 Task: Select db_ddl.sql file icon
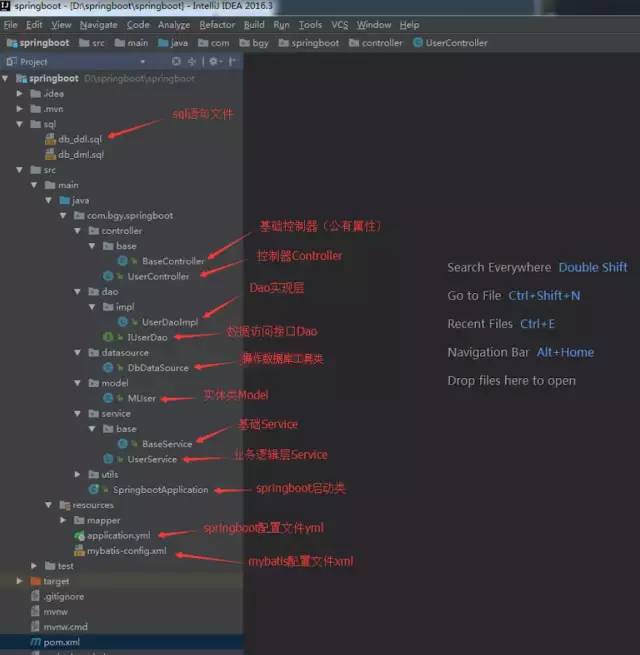click(50, 139)
